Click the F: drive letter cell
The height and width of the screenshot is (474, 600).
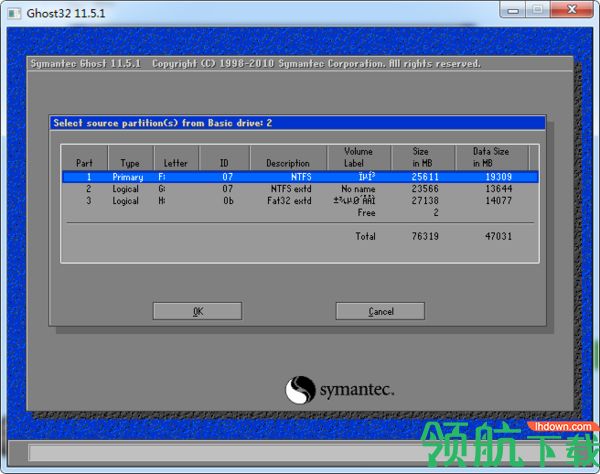click(162, 177)
